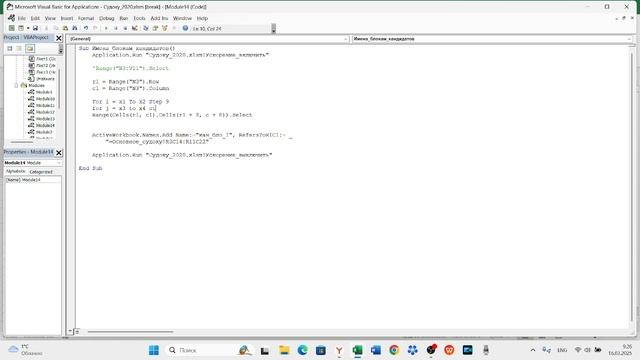Open the Insert menu
The width and height of the screenshot is (640, 360).
click(67, 18)
